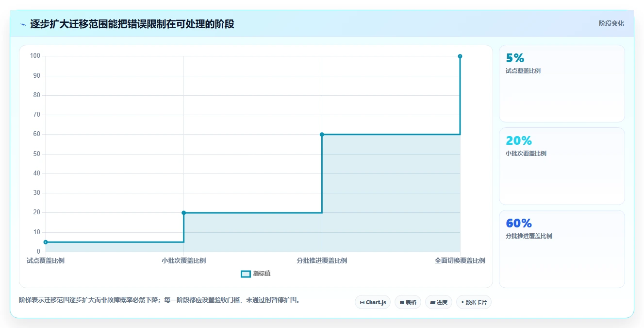Click the y-axis tick label 100
The width and height of the screenshot is (644, 328).
[35, 56]
